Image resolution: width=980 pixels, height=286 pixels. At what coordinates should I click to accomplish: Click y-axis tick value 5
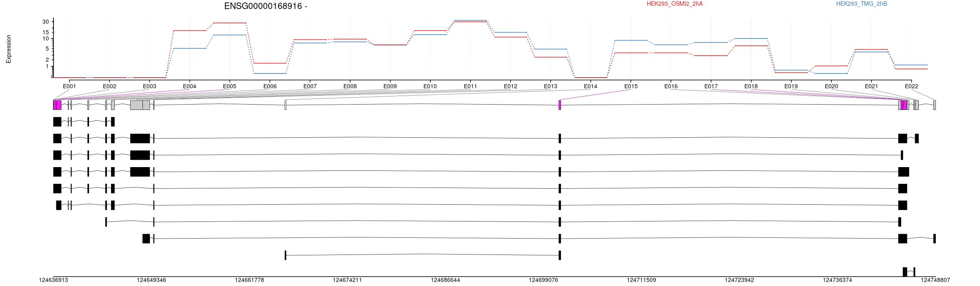click(47, 49)
